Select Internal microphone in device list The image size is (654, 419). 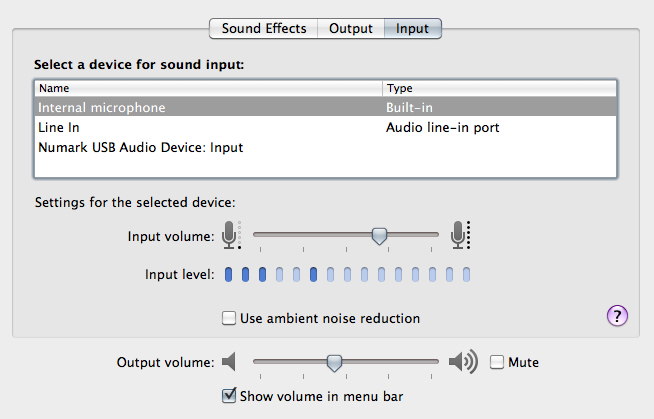click(102, 107)
